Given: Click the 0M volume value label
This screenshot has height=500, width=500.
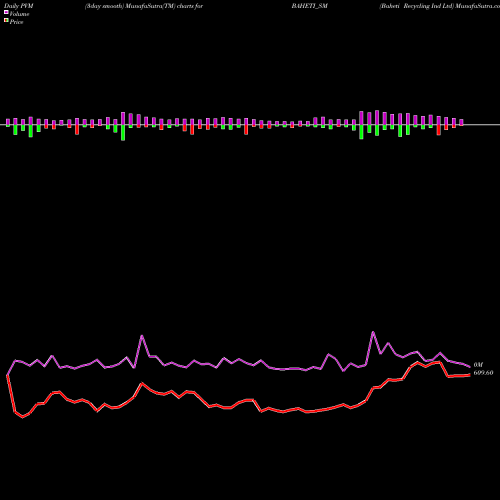Looking at the screenshot, I should pyautogui.click(x=478, y=365).
